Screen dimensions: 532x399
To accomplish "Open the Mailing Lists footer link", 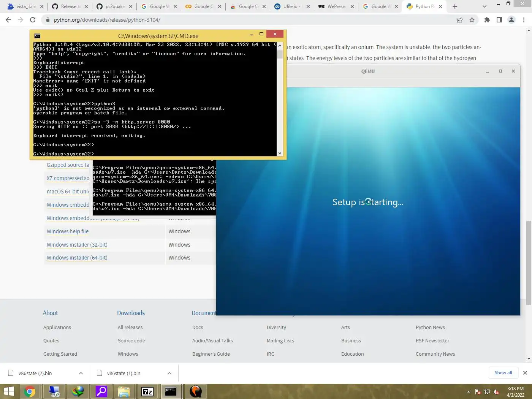I will click(x=280, y=340).
